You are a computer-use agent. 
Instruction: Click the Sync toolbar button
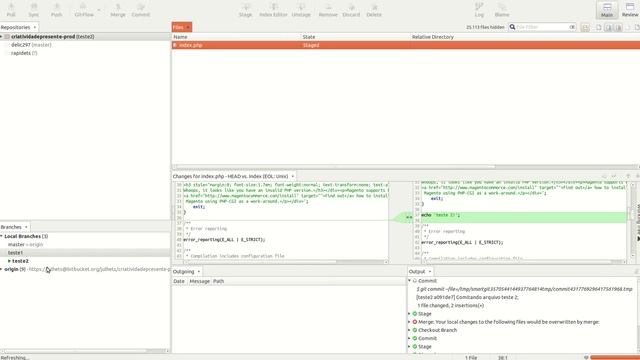pos(33,10)
